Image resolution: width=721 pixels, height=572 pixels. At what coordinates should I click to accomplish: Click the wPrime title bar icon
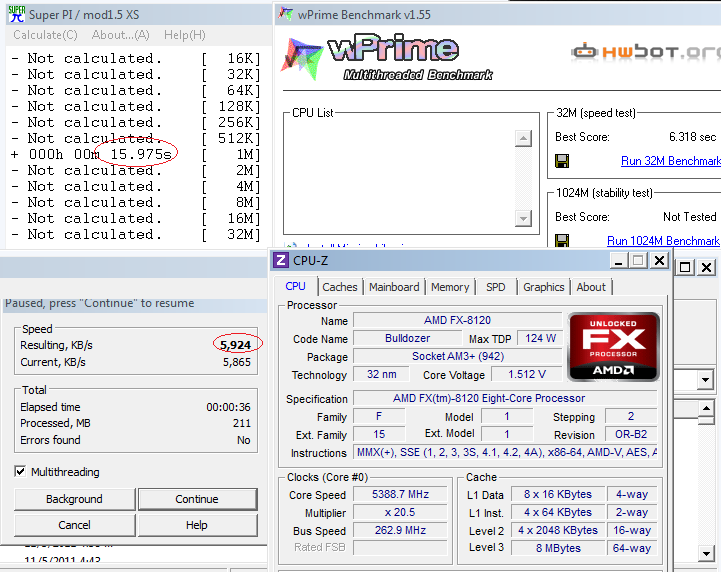pos(286,14)
